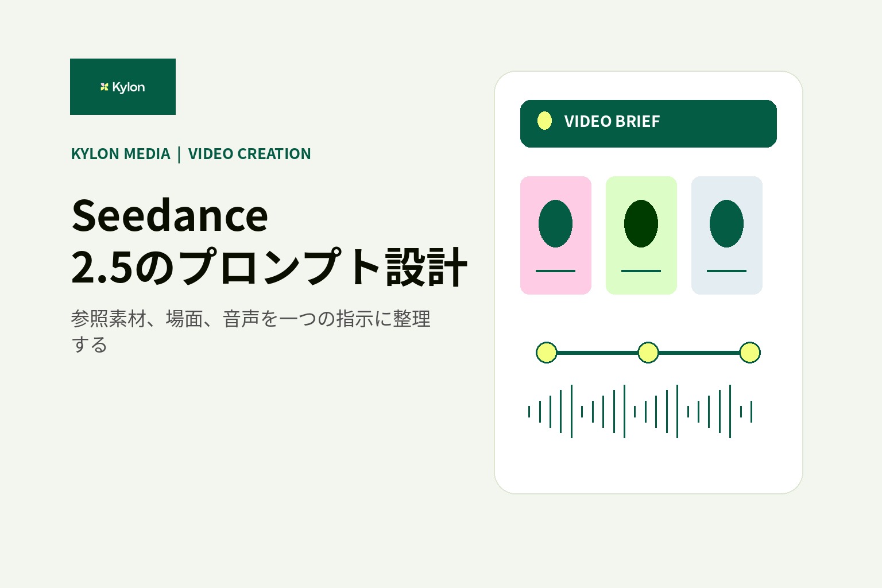The image size is (882, 588).
Task: Click the leftmost yellow timeline marker
Action: click(547, 353)
